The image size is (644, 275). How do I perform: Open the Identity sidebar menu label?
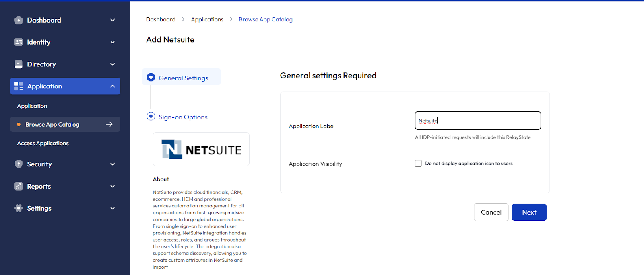click(39, 42)
